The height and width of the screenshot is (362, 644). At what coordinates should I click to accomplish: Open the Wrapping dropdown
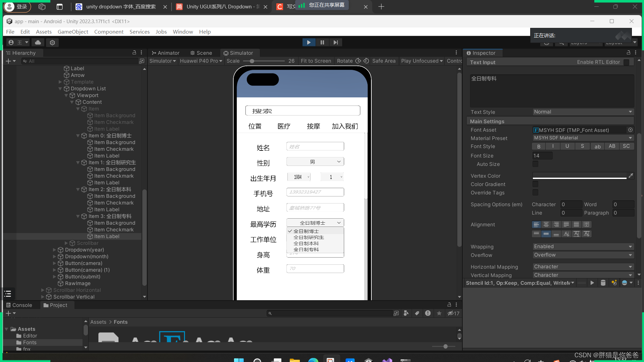pos(583,246)
